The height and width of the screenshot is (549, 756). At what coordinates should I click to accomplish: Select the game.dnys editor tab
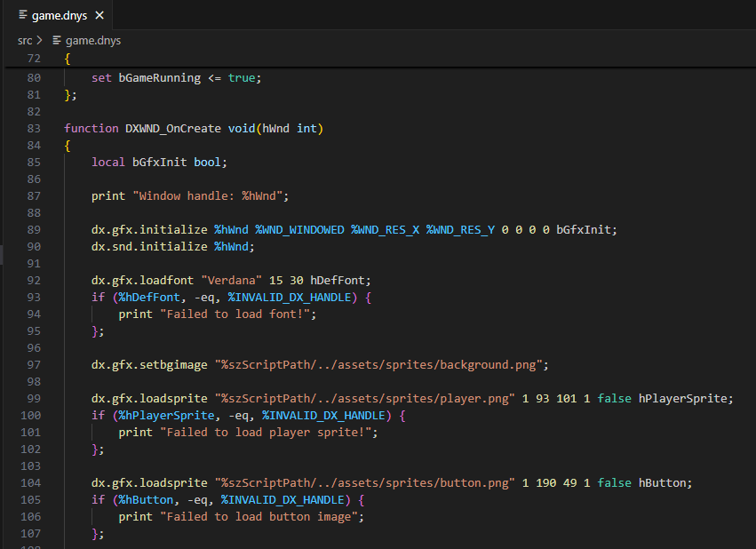pyautogui.click(x=59, y=16)
